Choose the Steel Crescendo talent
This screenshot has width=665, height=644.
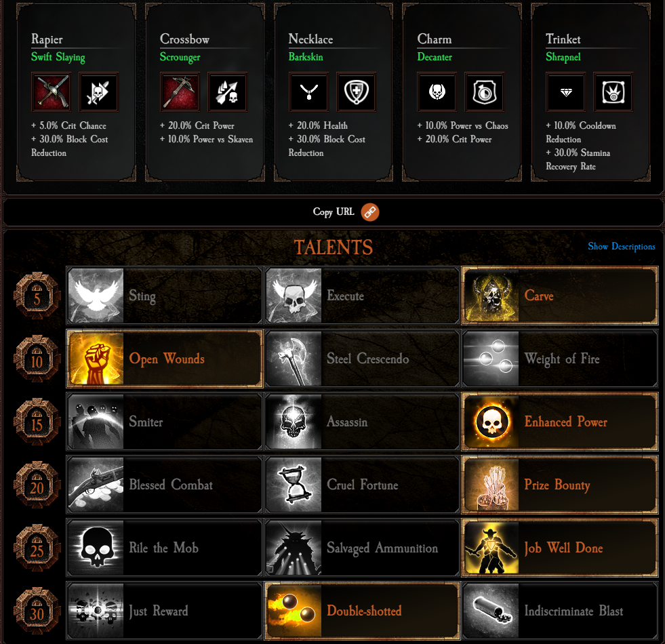(362, 359)
